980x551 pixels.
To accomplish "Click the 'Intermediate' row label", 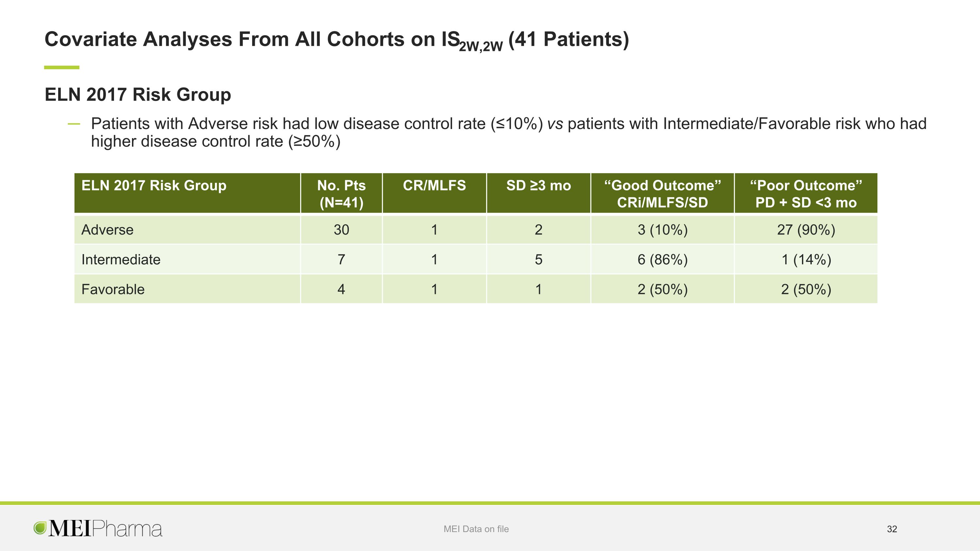I will pos(121,259).
